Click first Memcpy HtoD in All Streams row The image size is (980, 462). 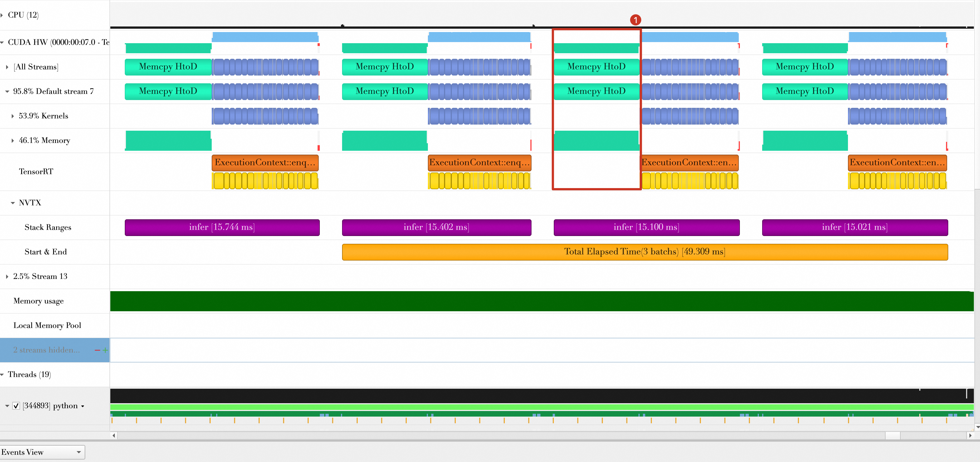click(168, 67)
